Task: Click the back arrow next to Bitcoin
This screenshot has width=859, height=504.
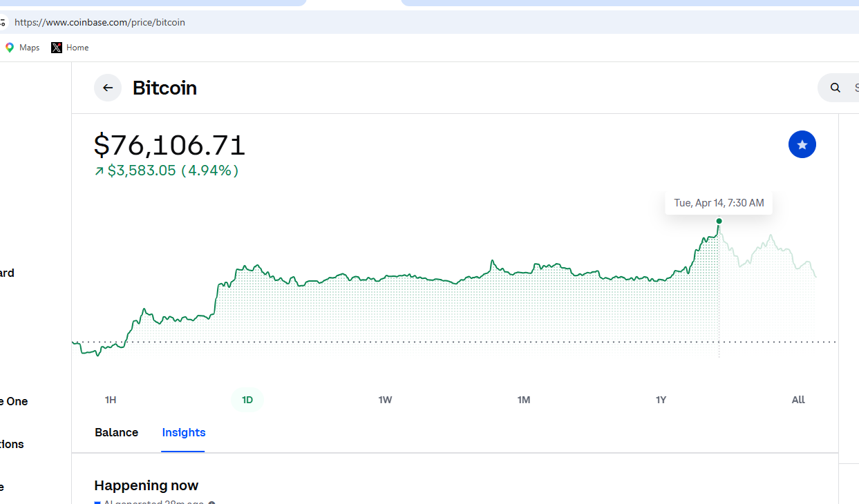Action: pyautogui.click(x=108, y=88)
